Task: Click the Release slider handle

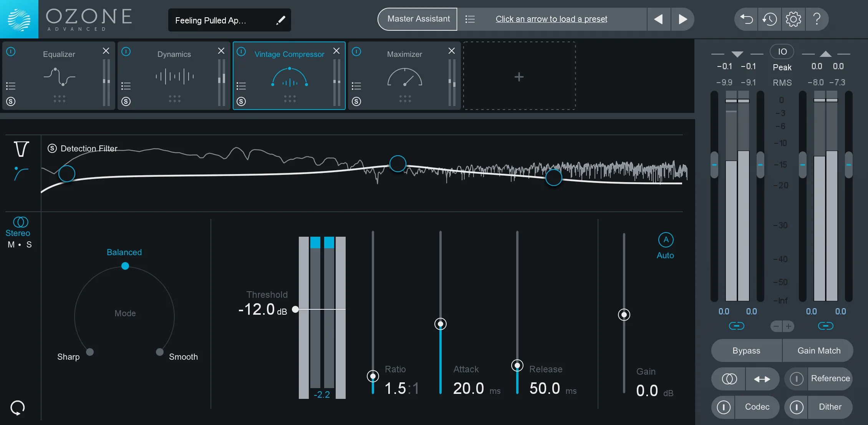Action: point(517,365)
